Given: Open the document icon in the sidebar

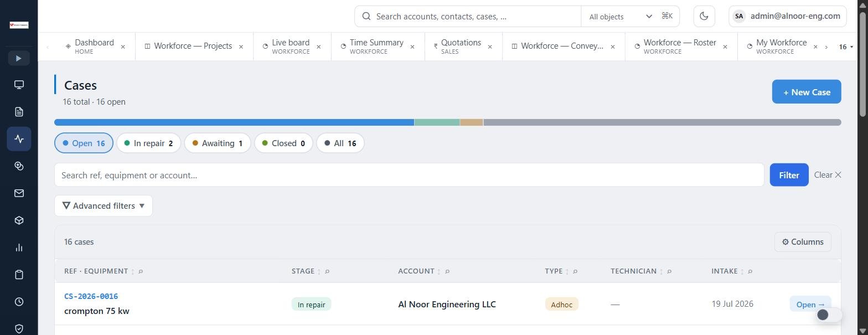Looking at the screenshot, I should [19, 112].
